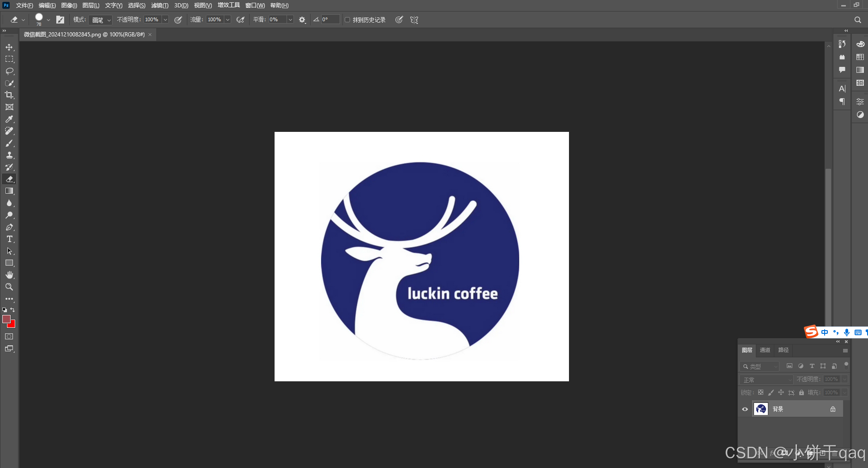The image size is (868, 468).
Task: Select the Dodge tool
Action: tap(9, 215)
